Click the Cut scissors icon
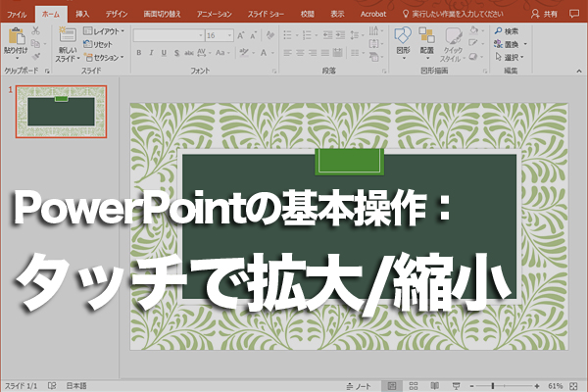Screen dimensions: 588x392 tap(35, 30)
